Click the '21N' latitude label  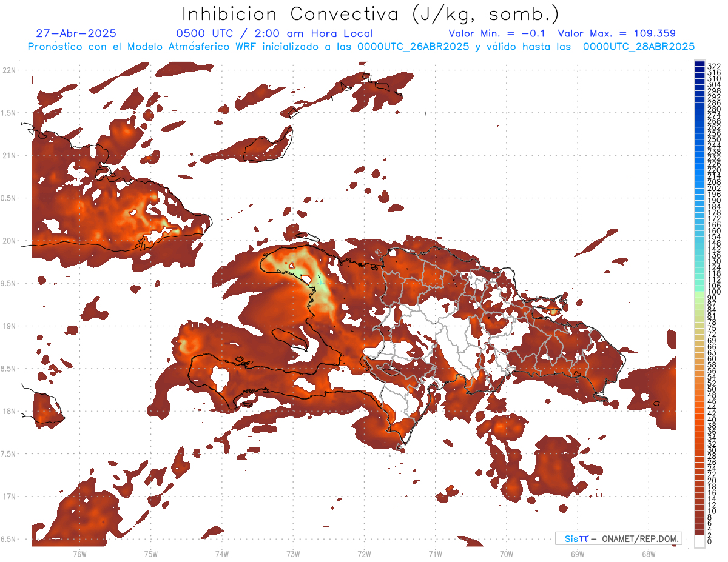tap(9, 155)
